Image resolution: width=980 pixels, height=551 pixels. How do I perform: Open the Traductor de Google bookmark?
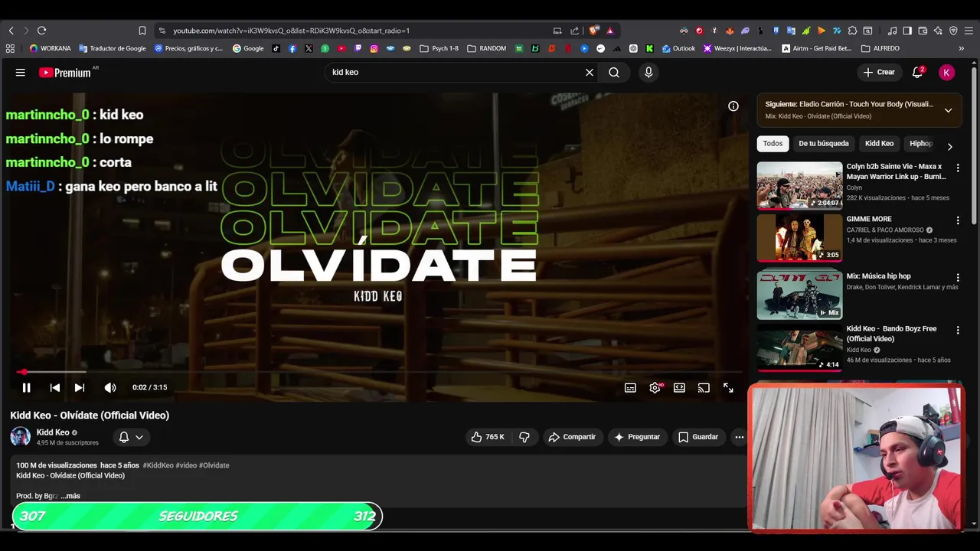point(113,48)
